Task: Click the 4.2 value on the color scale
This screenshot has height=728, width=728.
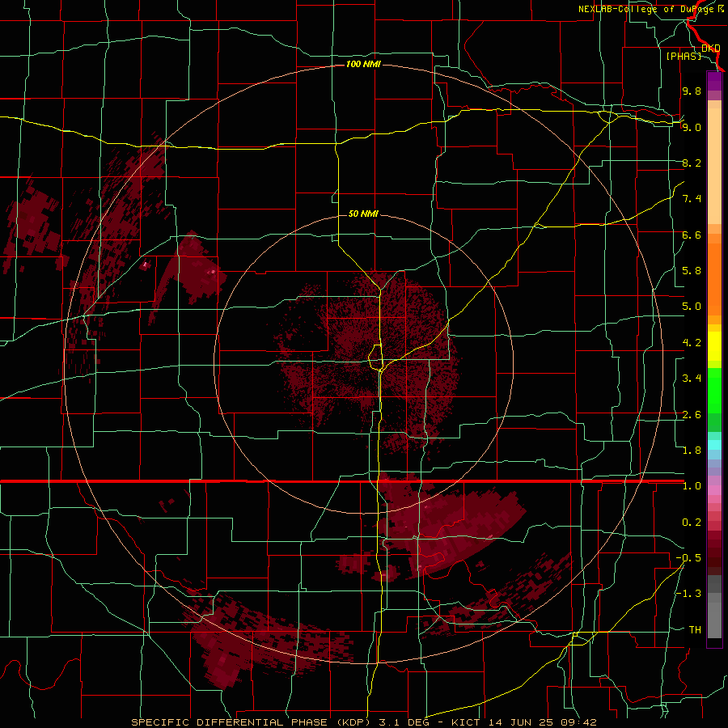Action: click(692, 343)
